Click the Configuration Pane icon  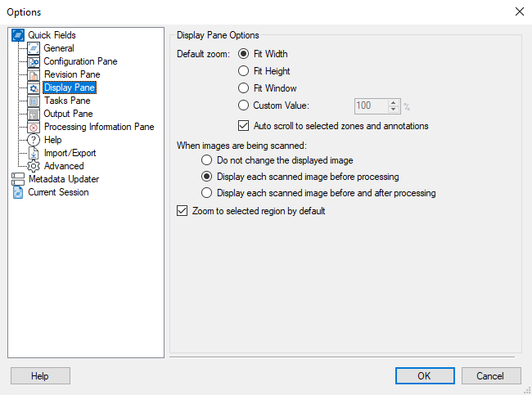[x=34, y=61]
